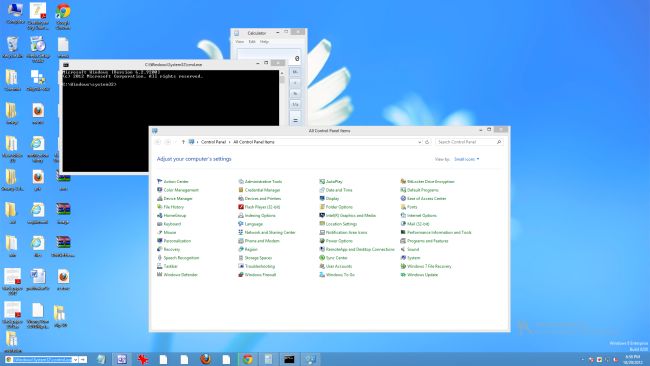
Task: Open Recycle Bin on desktop
Action: tap(12, 47)
